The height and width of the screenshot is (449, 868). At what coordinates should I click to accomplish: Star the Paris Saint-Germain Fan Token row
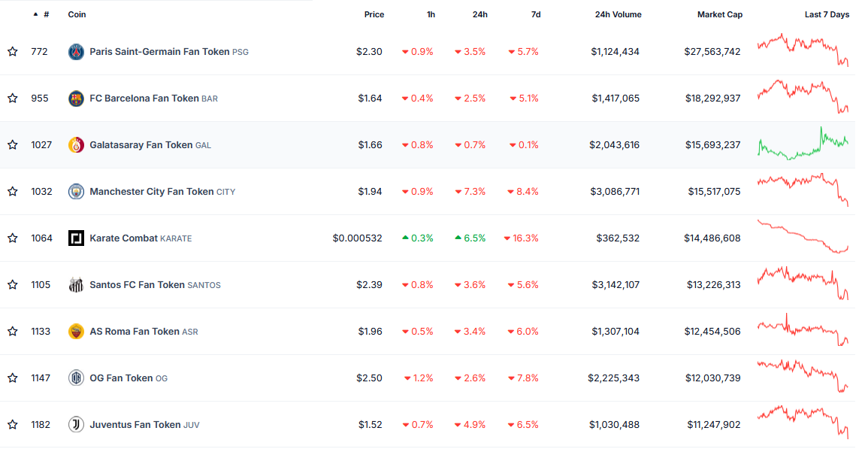point(13,52)
